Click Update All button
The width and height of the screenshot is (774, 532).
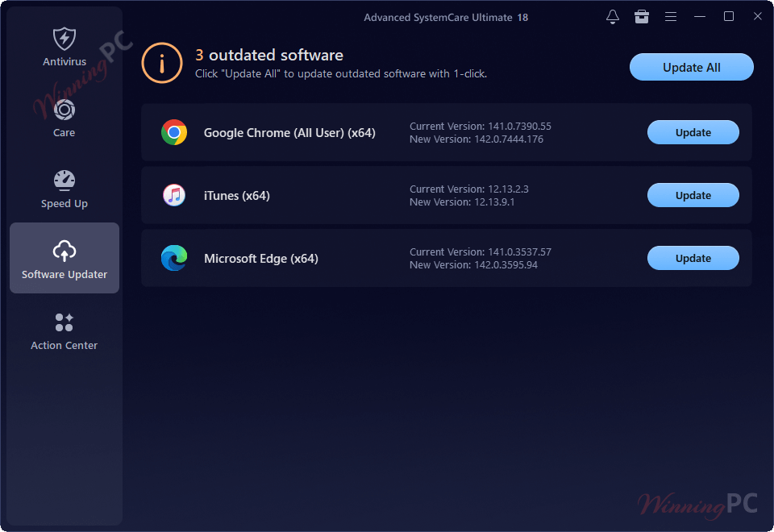point(691,67)
